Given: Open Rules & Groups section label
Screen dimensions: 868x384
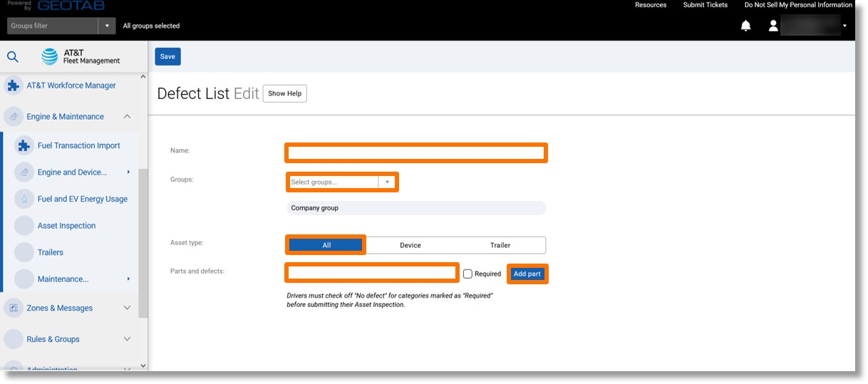Looking at the screenshot, I should coord(53,339).
